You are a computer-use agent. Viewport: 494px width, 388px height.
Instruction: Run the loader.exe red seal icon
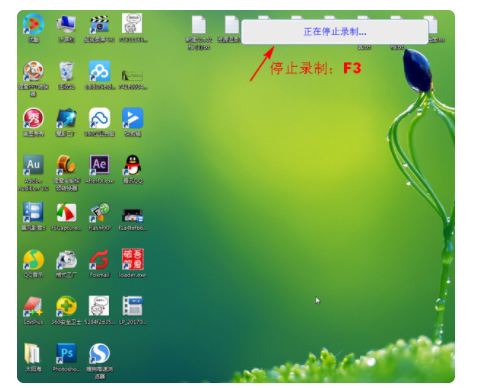[133, 259]
